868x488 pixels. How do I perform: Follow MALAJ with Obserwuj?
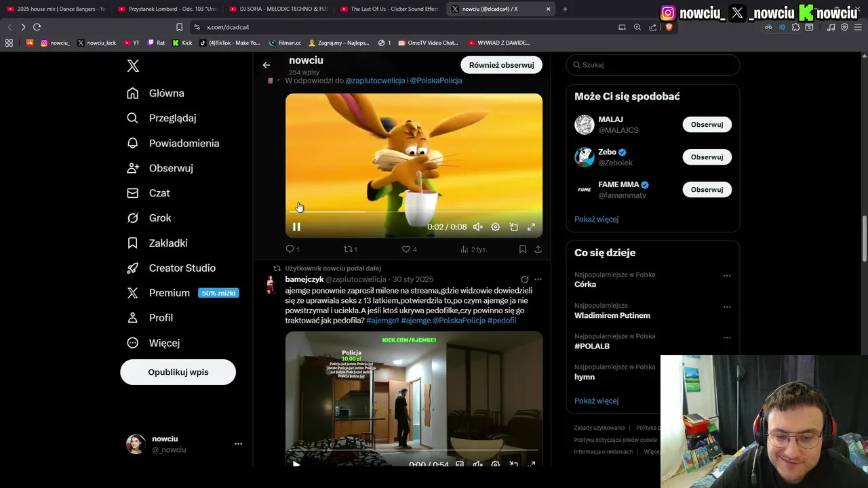(707, 125)
